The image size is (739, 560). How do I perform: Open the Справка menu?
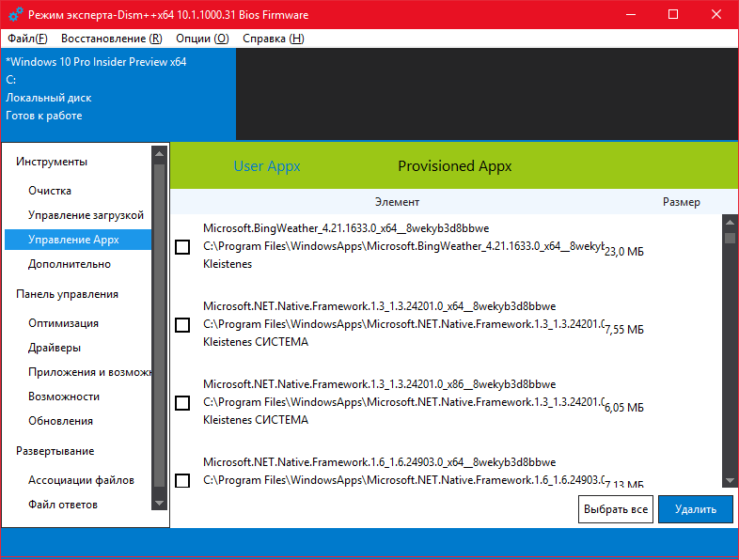[x=274, y=39]
